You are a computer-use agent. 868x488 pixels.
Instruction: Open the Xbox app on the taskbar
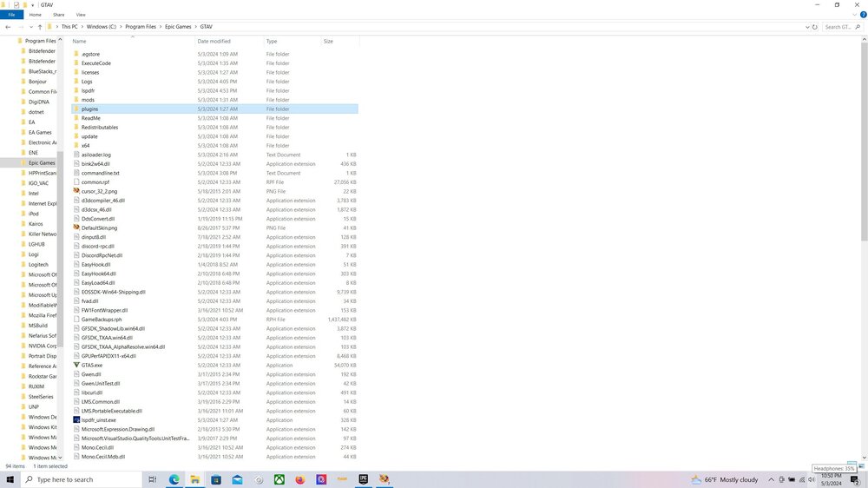pos(279,479)
